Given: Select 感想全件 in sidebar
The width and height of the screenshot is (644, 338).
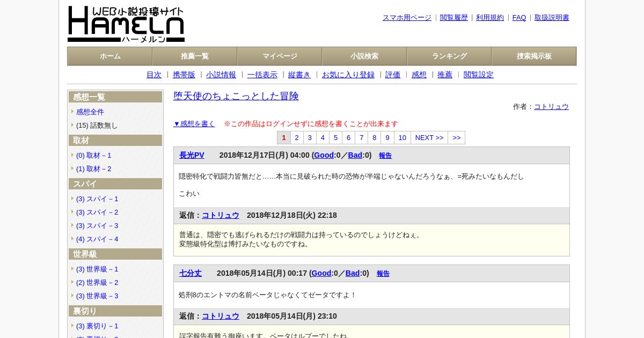Looking at the screenshot, I should pos(90,112).
